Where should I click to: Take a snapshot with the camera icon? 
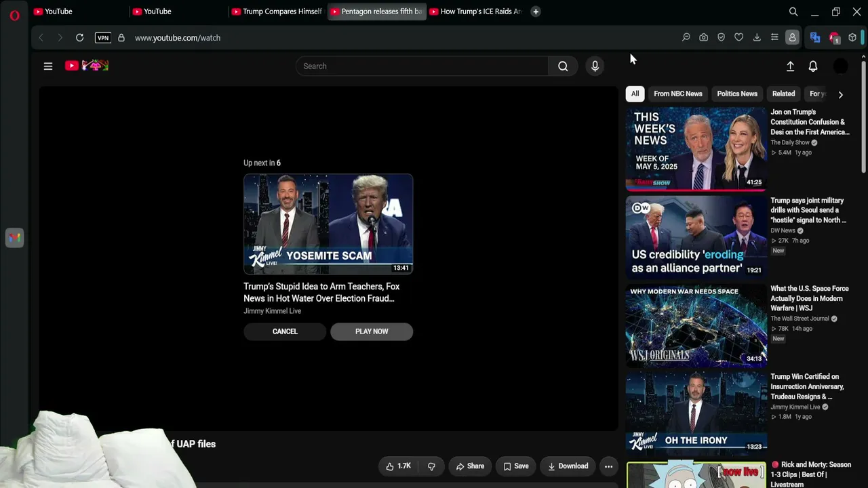click(704, 38)
